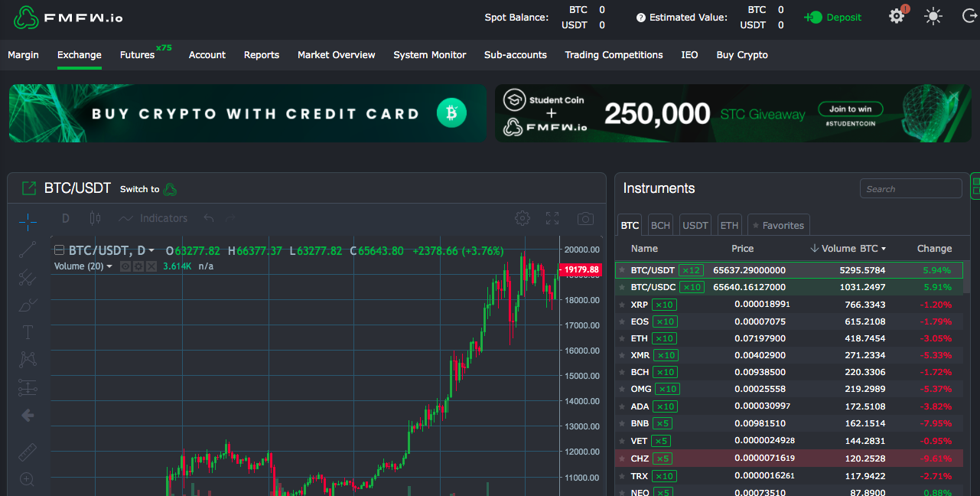This screenshot has height=496, width=980.
Task: Click the logout icon in header
Action: tap(969, 16)
